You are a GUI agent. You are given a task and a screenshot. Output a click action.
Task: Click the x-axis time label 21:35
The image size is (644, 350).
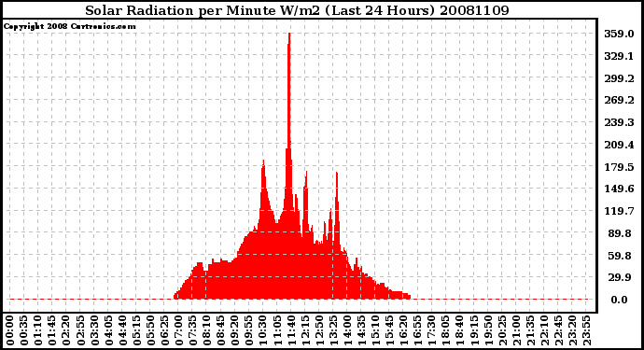[x=530, y=330]
